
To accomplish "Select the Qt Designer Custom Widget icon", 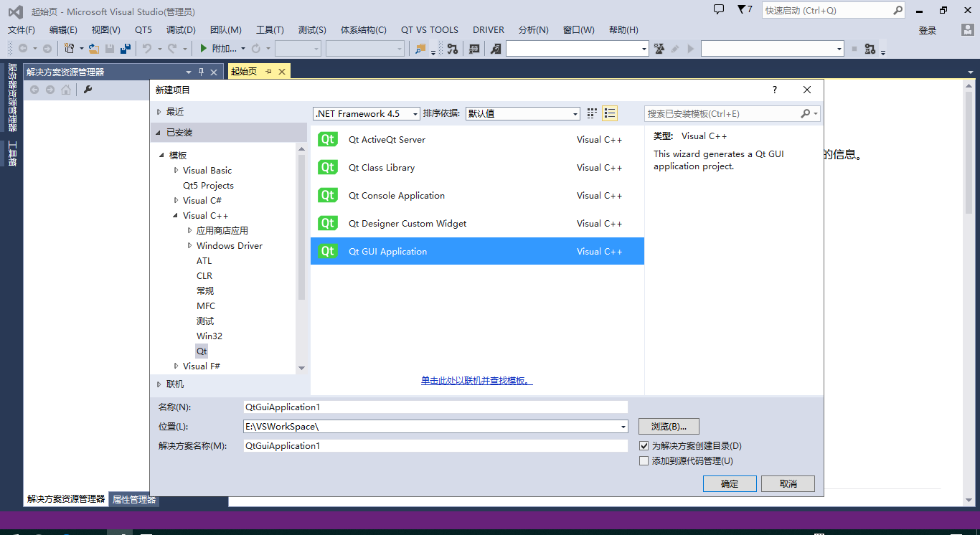I will click(x=327, y=223).
